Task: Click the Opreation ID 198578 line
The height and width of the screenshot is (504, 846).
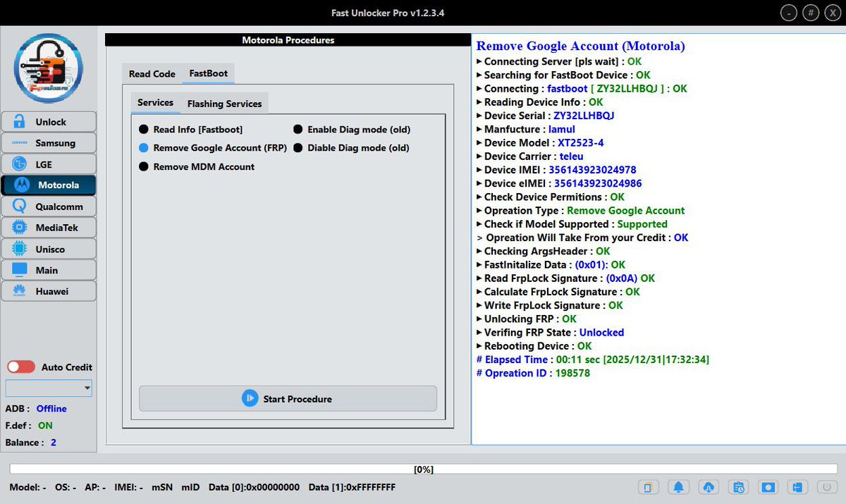Action: [533, 373]
